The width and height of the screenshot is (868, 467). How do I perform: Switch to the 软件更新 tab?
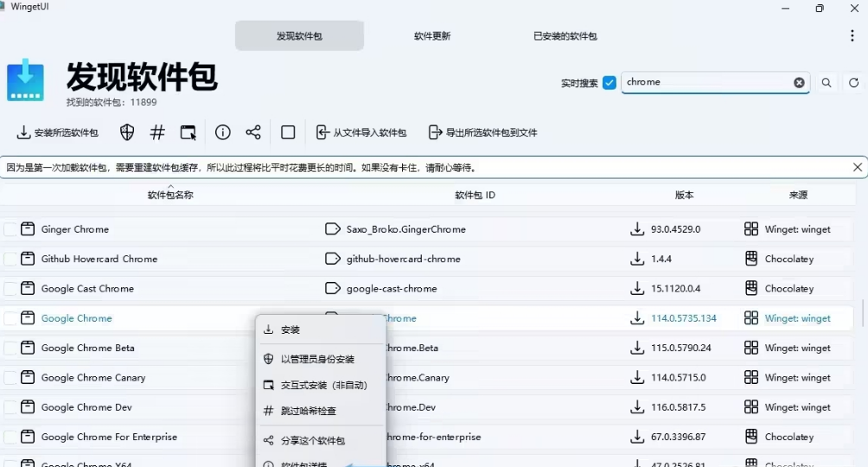[x=432, y=36]
